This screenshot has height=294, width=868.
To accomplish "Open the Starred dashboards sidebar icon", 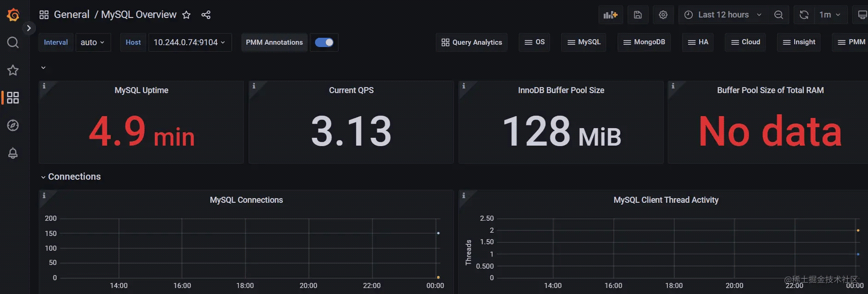I will pyautogui.click(x=13, y=70).
